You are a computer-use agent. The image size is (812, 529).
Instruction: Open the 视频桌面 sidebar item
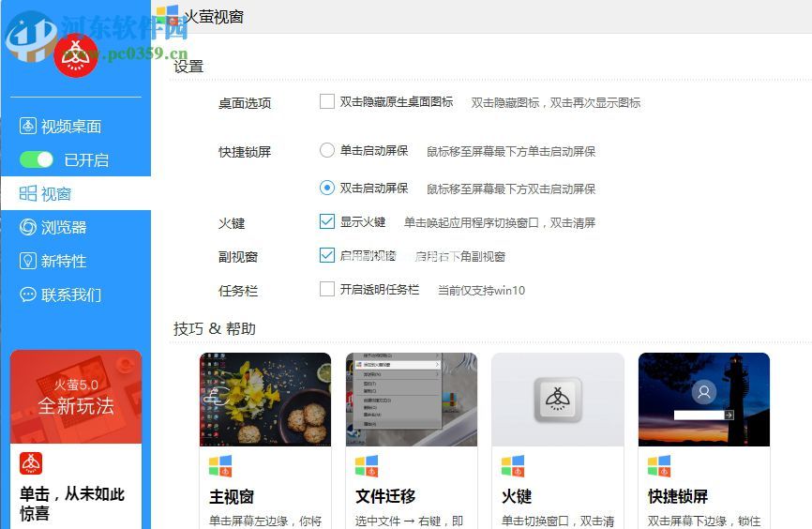click(x=61, y=126)
